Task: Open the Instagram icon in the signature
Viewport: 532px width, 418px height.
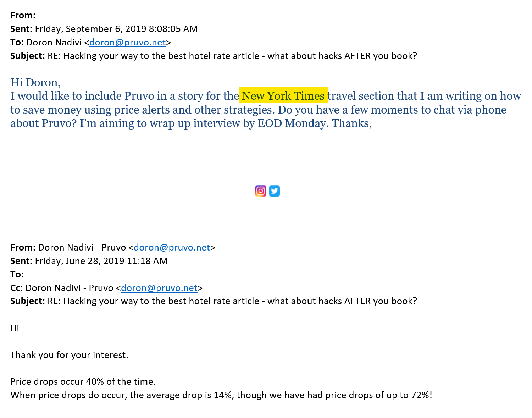Action: 261,191
